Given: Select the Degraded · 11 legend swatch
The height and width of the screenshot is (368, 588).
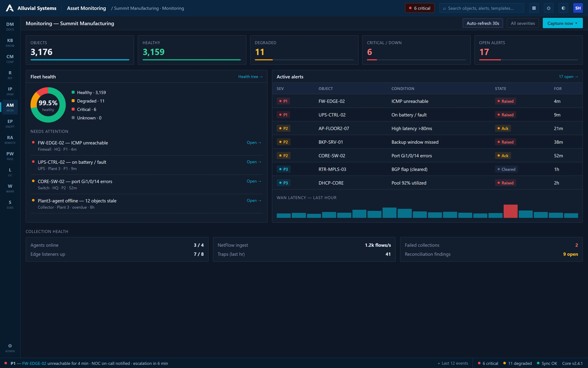Looking at the screenshot, I should (x=73, y=101).
